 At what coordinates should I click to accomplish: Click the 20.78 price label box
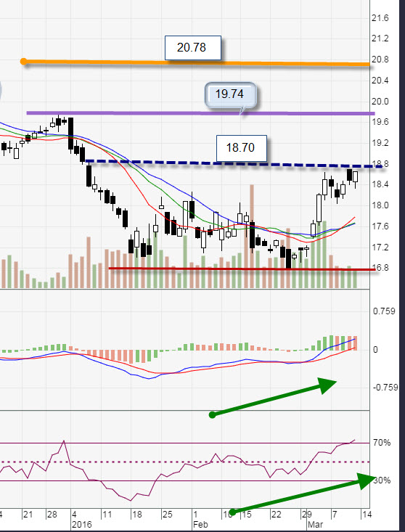coord(193,48)
